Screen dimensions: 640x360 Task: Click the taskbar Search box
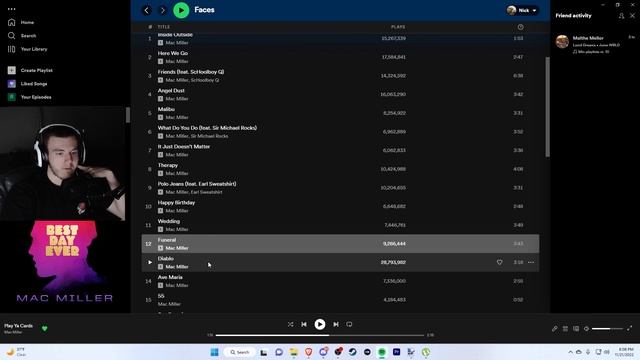click(x=240, y=352)
